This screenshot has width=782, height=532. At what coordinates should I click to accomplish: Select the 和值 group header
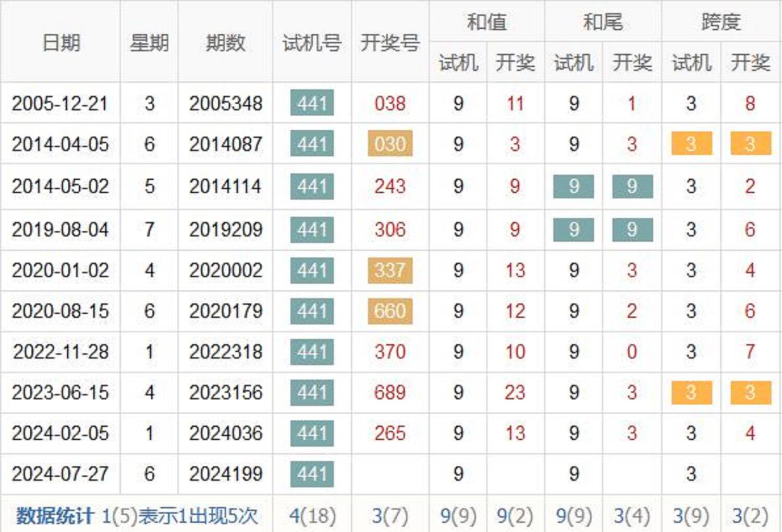486,22
